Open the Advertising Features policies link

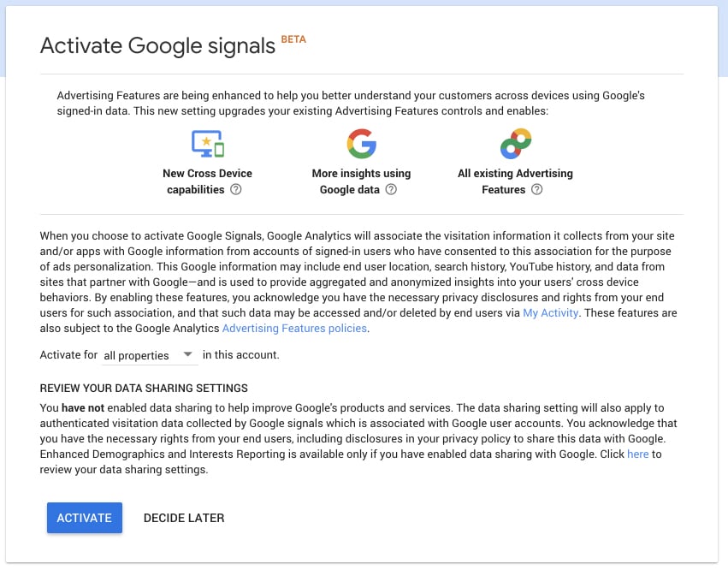294,328
